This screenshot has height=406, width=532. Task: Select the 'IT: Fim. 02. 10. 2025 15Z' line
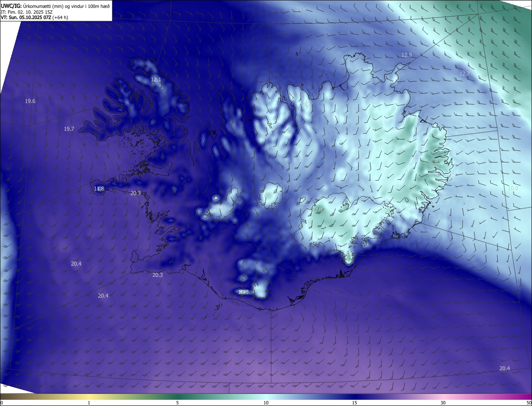pos(27,12)
